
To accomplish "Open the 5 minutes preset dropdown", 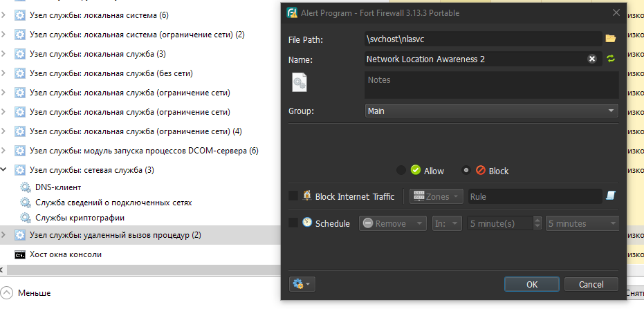I will (x=582, y=224).
